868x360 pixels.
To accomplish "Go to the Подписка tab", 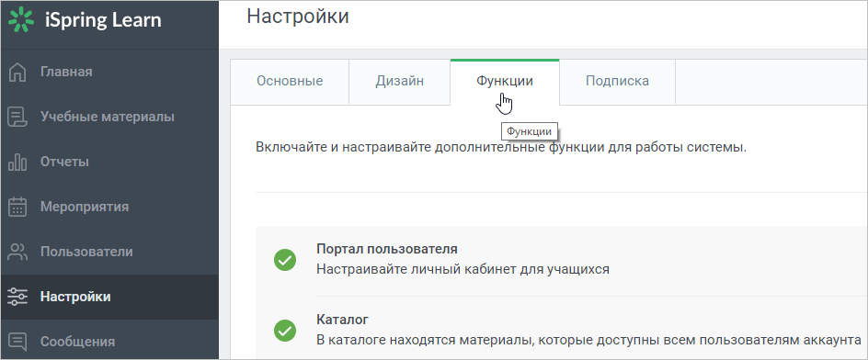I will (x=617, y=82).
